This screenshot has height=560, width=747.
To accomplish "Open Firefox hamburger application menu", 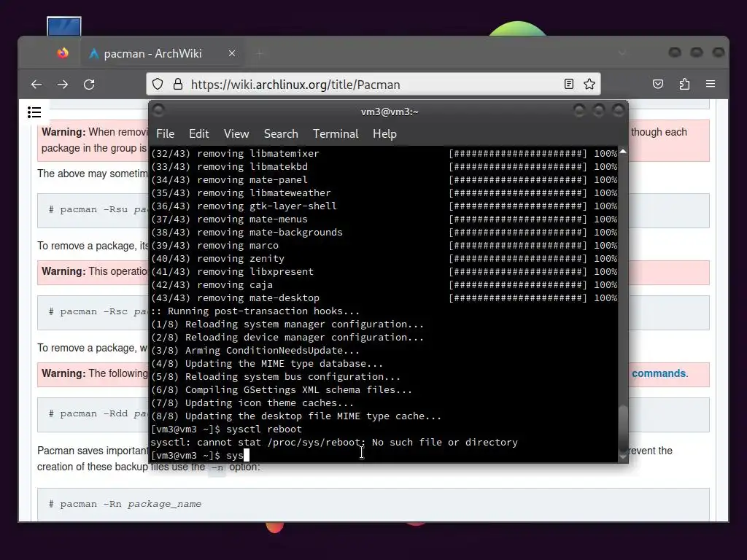I will coord(711,84).
